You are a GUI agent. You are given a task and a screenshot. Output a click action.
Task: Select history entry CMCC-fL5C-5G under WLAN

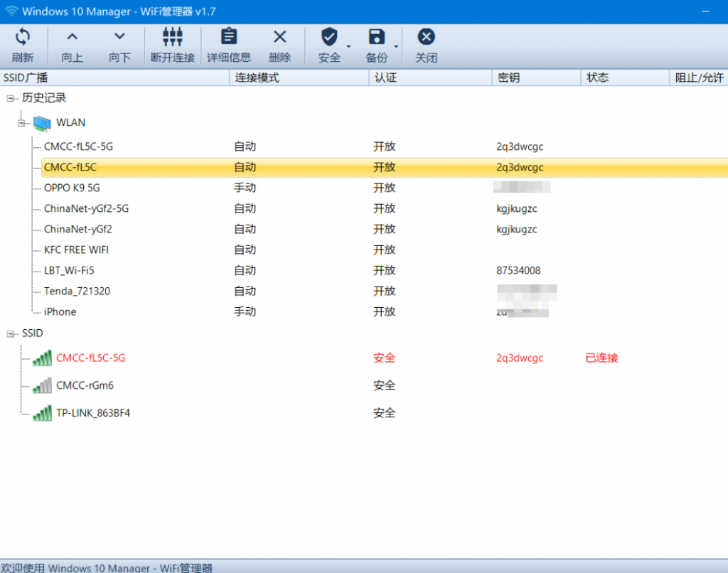click(78, 146)
